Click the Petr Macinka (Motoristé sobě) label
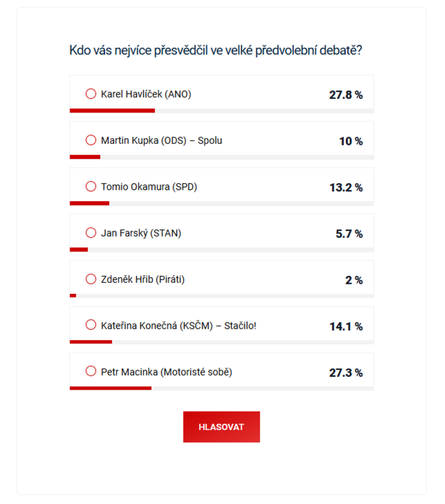This screenshot has height=504, width=445. tap(167, 372)
